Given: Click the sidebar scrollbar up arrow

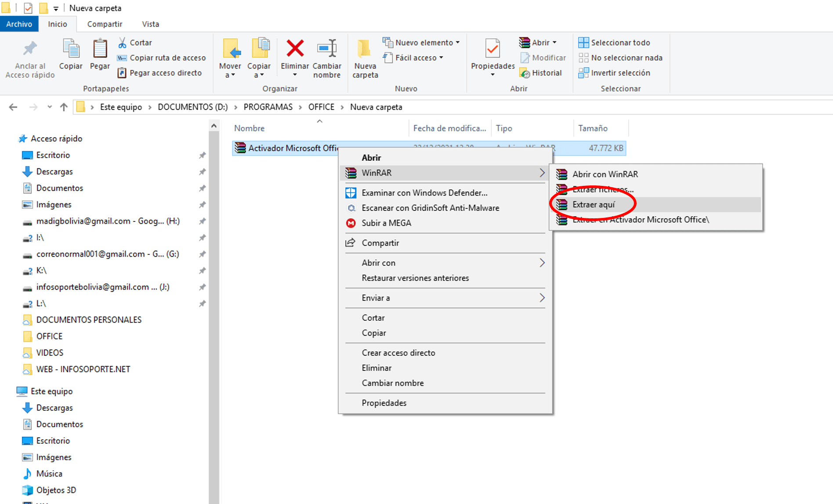Looking at the screenshot, I should pos(214,126).
